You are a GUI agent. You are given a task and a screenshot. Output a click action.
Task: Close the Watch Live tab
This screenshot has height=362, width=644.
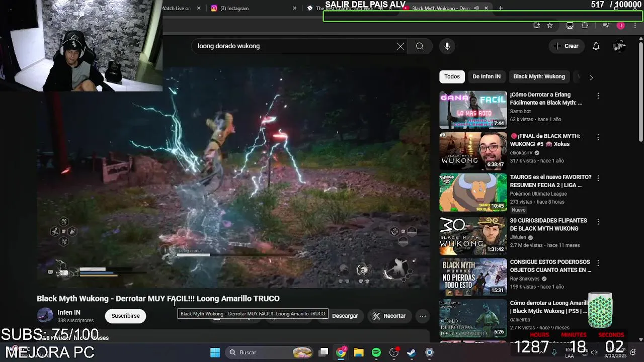(199, 8)
